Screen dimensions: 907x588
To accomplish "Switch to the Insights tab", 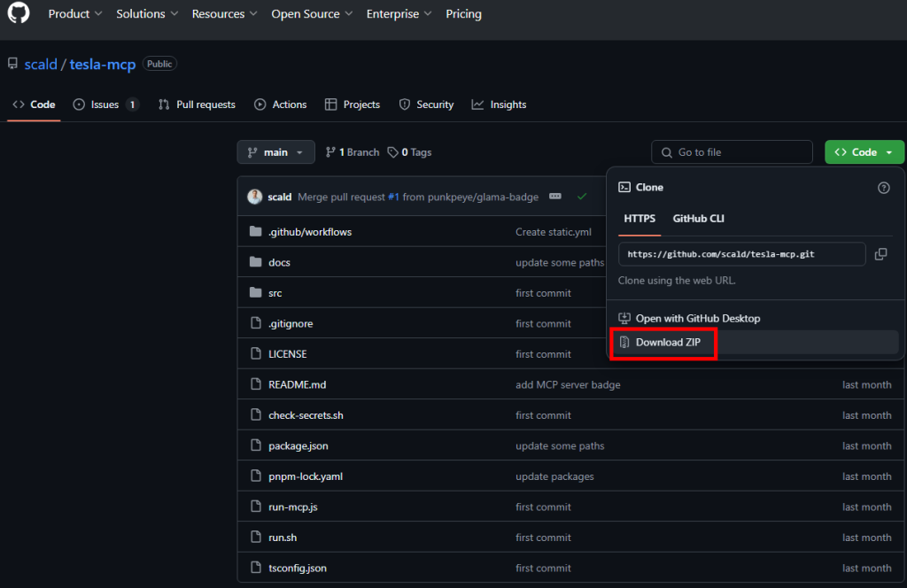I will tap(500, 104).
